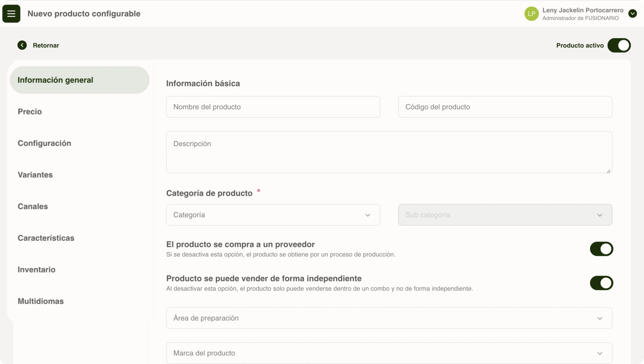Viewport: 644px width, 364px height.
Task: Click the Retornar back arrow icon
Action: click(22, 45)
